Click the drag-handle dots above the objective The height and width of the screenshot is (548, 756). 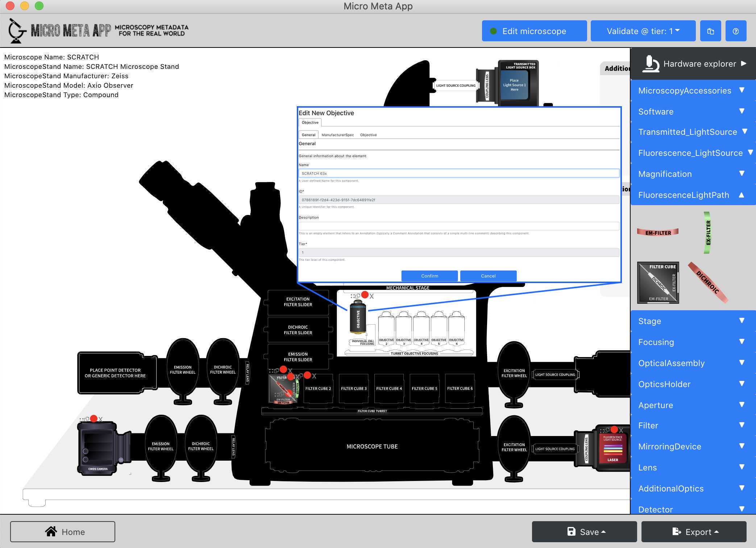click(x=352, y=296)
